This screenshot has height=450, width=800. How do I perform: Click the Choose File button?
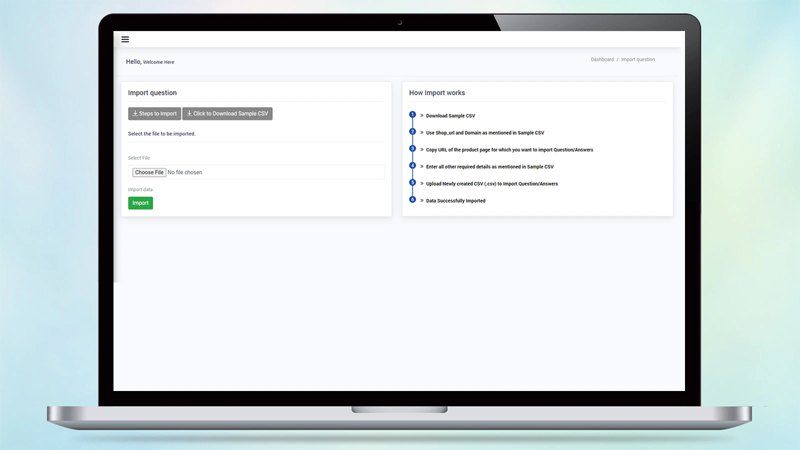point(149,172)
